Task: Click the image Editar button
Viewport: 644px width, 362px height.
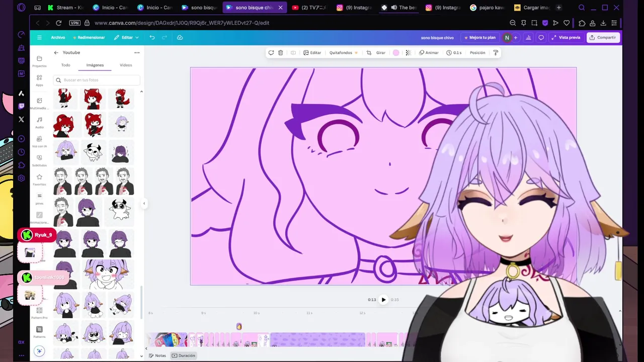Action: (x=312, y=52)
